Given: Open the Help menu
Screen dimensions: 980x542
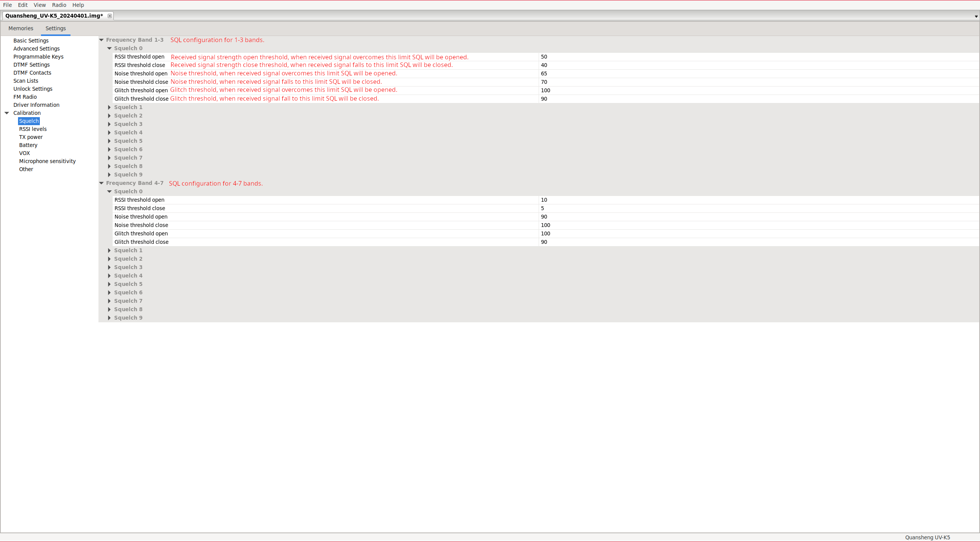Looking at the screenshot, I should [78, 5].
